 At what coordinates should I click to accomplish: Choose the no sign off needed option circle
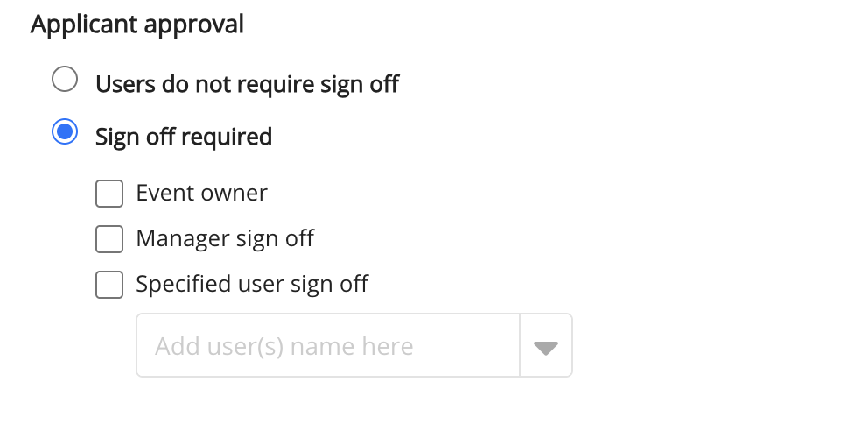(65, 81)
